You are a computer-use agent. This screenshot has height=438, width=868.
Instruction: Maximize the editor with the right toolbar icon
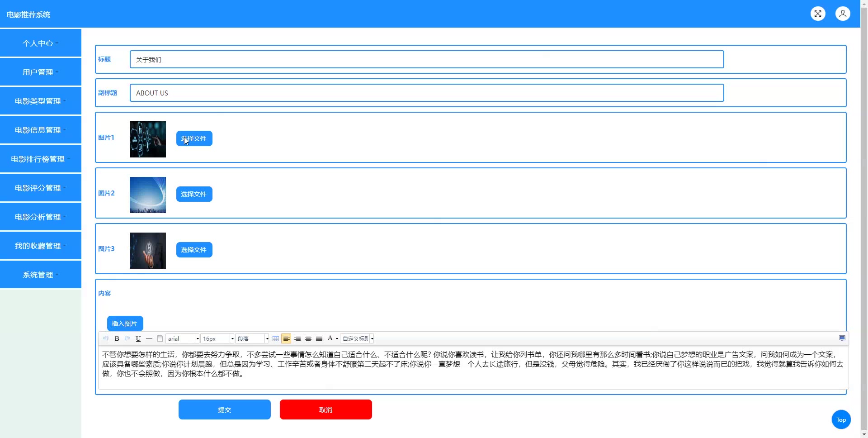842,338
